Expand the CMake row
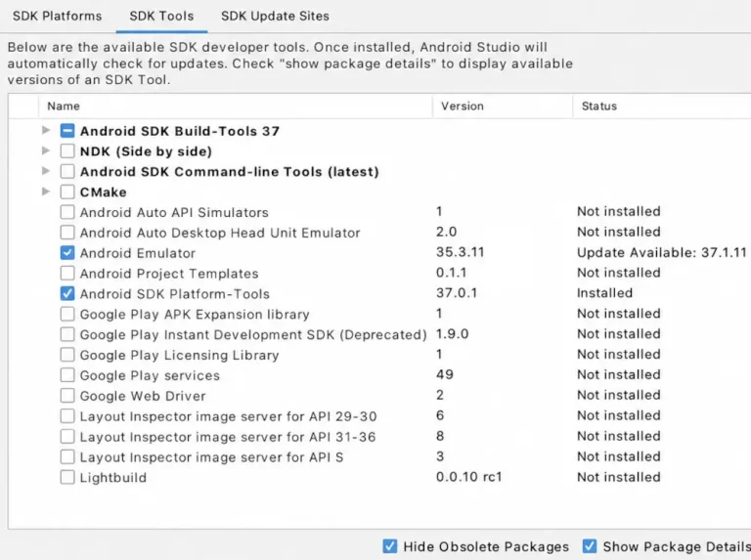 coord(46,192)
